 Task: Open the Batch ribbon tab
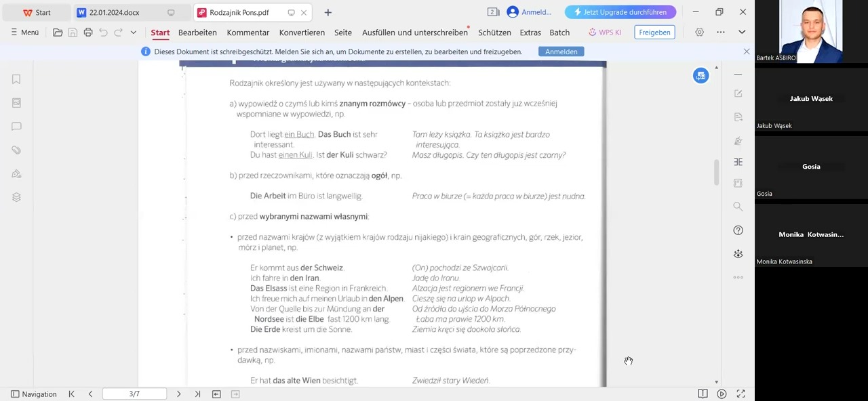point(559,33)
